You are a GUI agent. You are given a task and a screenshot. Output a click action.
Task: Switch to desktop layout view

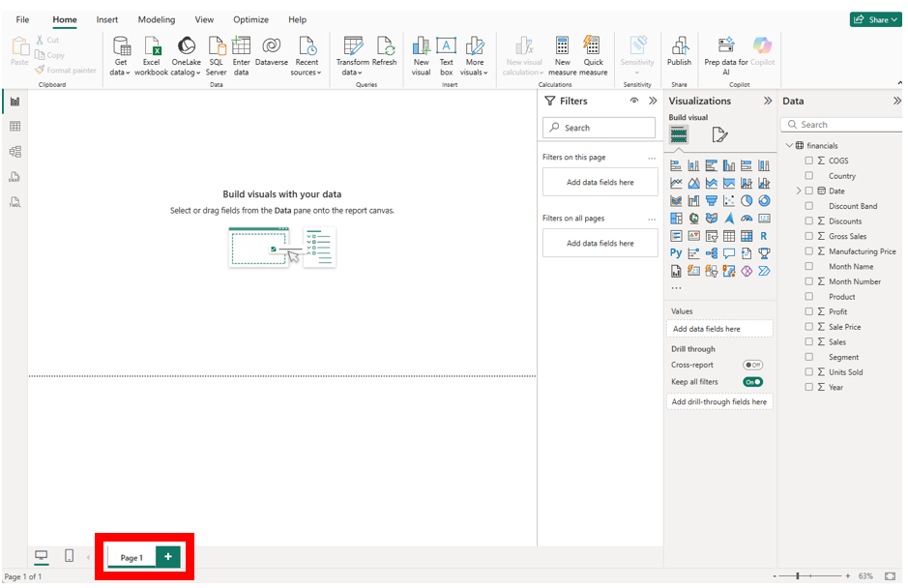point(42,556)
